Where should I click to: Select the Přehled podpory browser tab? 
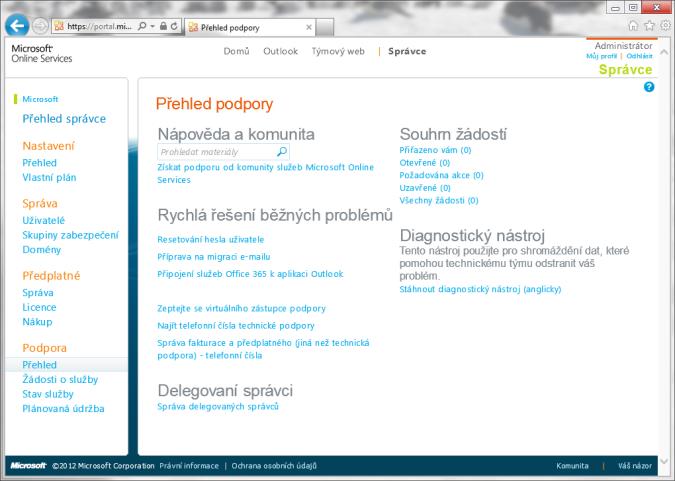click(x=250, y=27)
